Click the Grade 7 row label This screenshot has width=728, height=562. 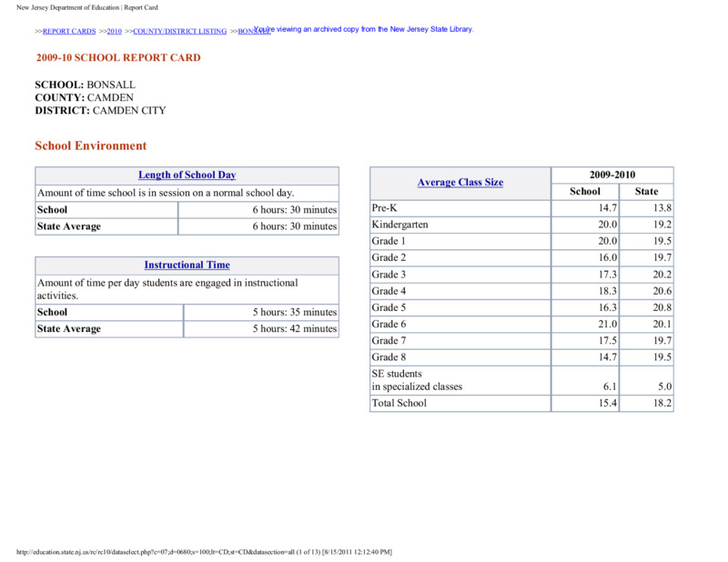(389, 341)
